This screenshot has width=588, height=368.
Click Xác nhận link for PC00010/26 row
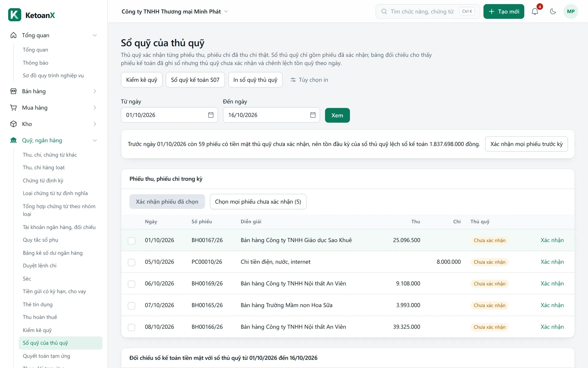552,262
